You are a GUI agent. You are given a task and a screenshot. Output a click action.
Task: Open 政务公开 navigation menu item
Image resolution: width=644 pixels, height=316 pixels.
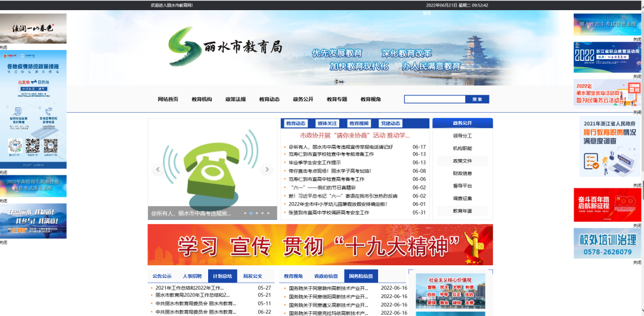point(303,99)
